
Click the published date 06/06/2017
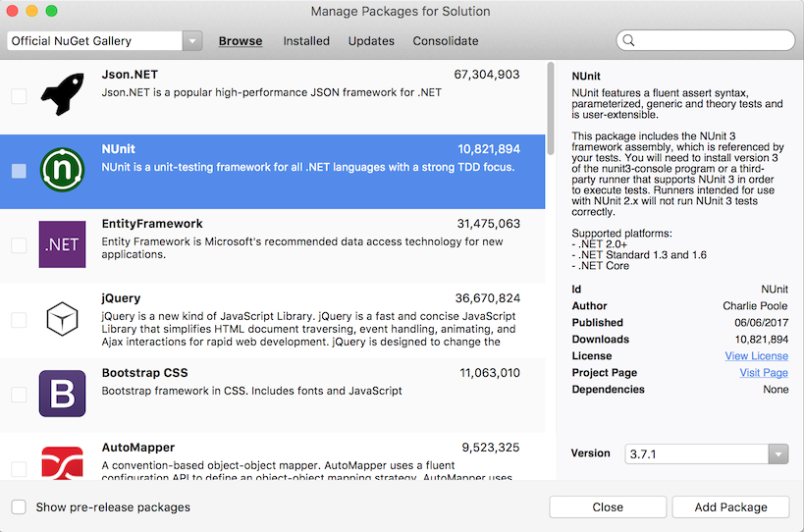click(762, 322)
